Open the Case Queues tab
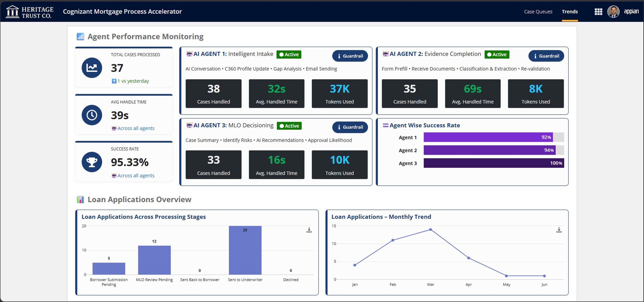This screenshot has height=302, width=644. click(x=538, y=12)
